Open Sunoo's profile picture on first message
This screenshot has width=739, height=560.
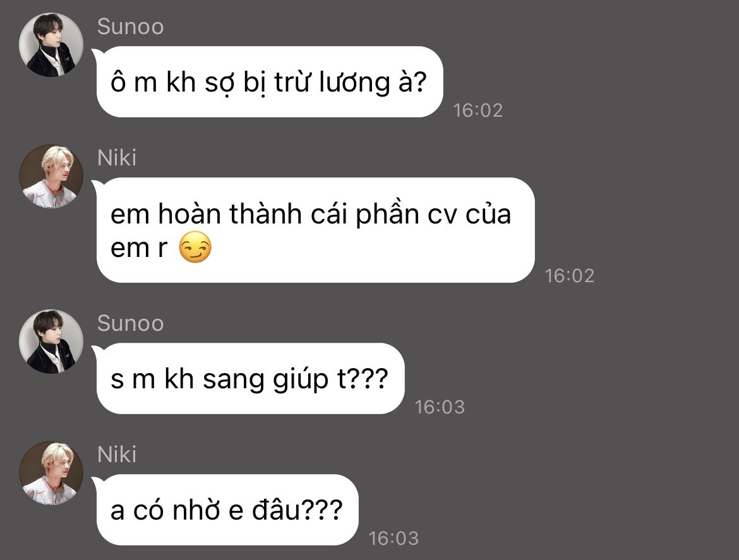point(51,45)
